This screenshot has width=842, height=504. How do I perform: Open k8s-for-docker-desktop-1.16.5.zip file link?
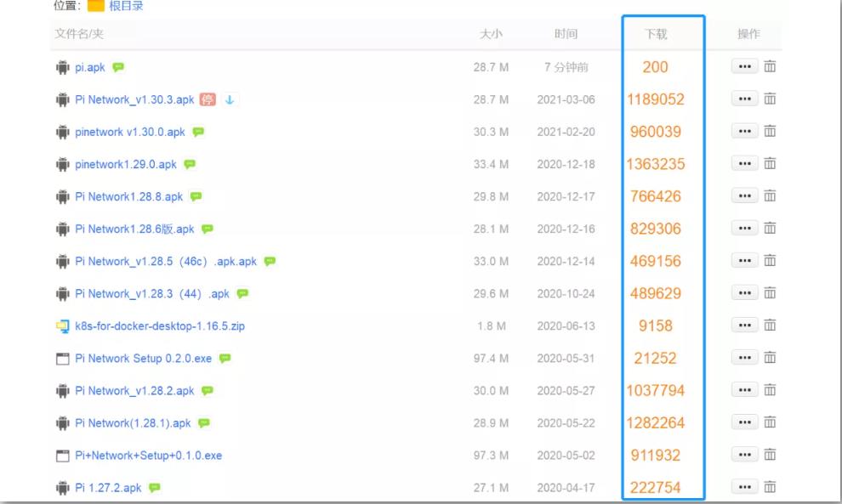point(160,326)
